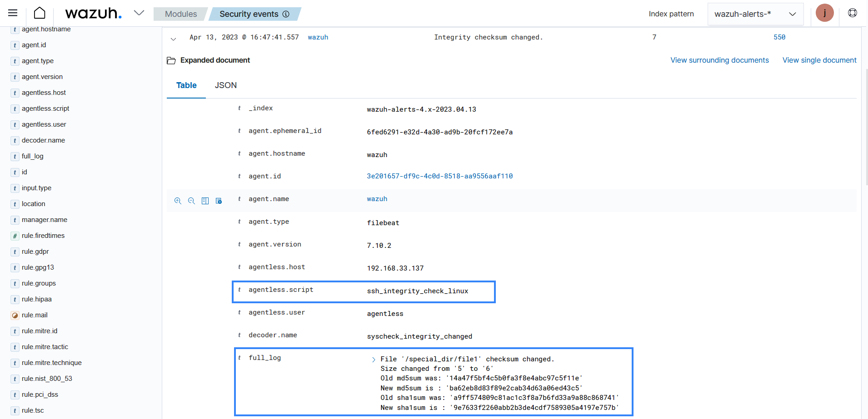Open agent.id link 3e201657-df9c-4c0d
This screenshot has width=868, height=419.
(439, 176)
